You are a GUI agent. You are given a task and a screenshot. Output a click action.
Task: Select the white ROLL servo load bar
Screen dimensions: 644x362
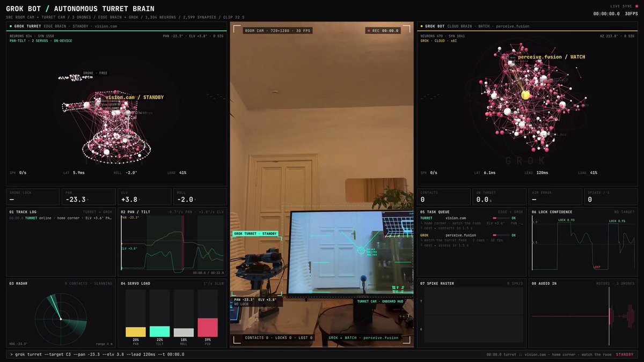pos(184,333)
